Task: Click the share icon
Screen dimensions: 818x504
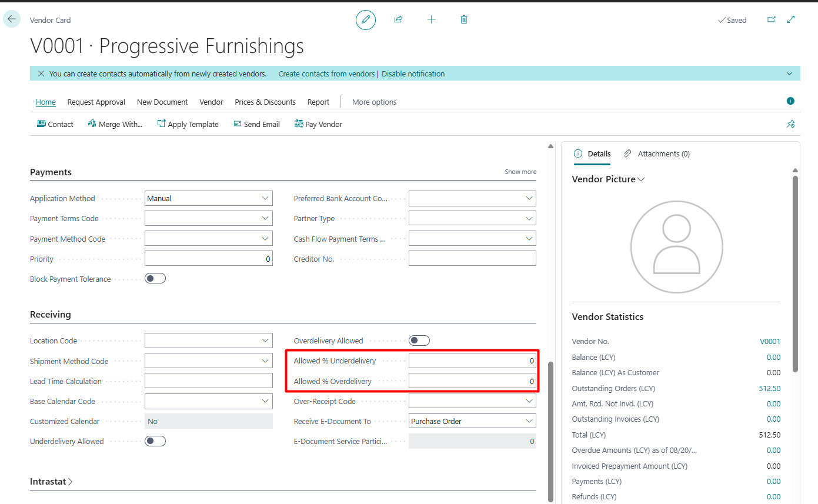Action: click(x=398, y=19)
